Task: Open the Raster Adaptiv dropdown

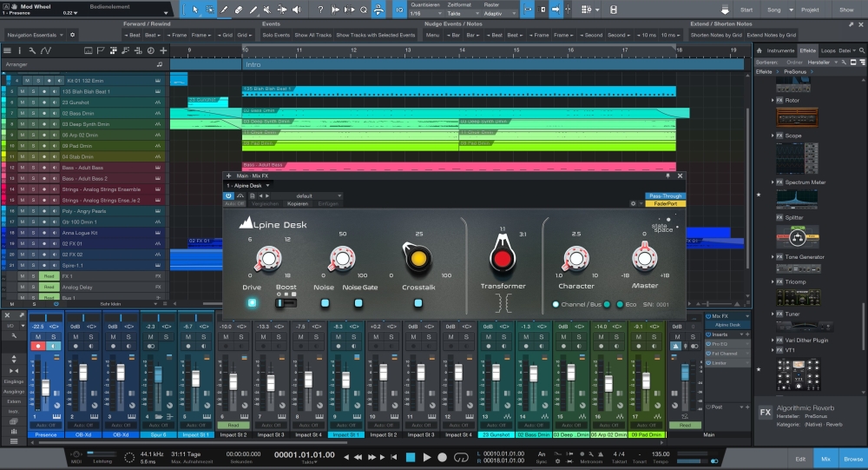Action: click(x=501, y=13)
